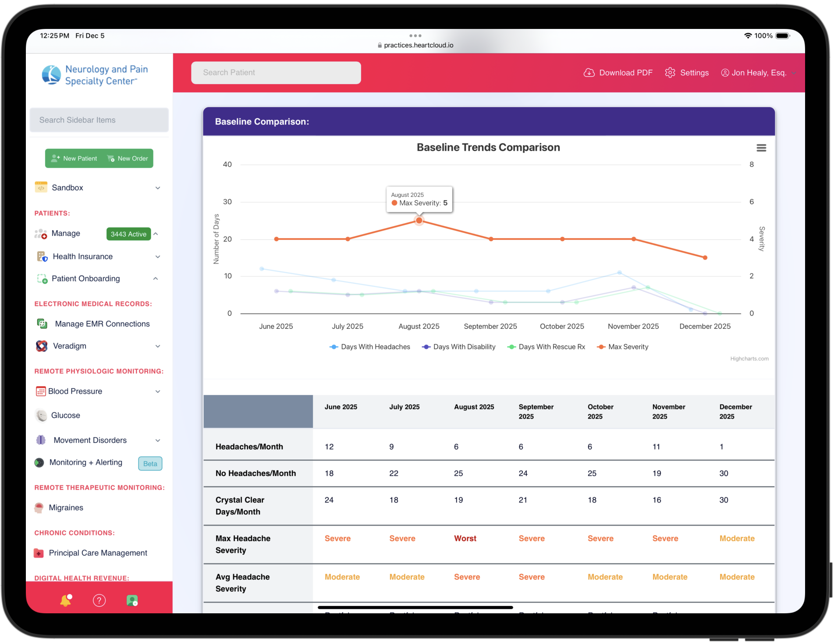Open Manage EMR Connections menu item

(x=102, y=324)
